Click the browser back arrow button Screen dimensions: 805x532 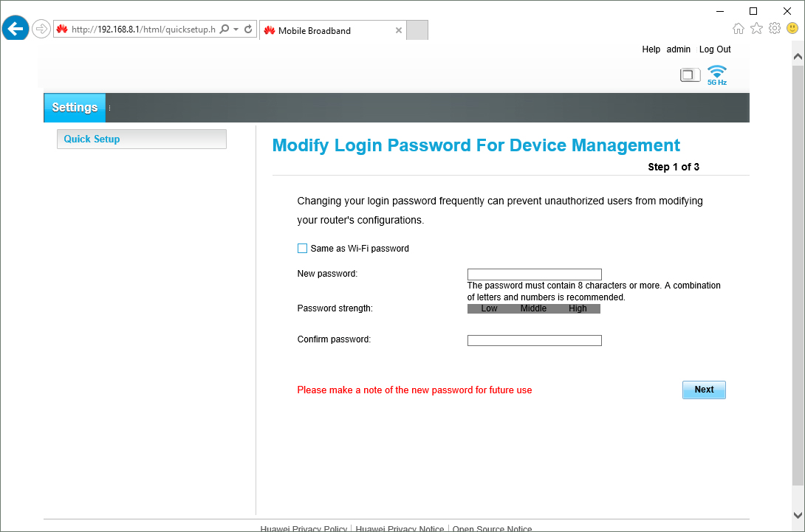pyautogui.click(x=16, y=30)
